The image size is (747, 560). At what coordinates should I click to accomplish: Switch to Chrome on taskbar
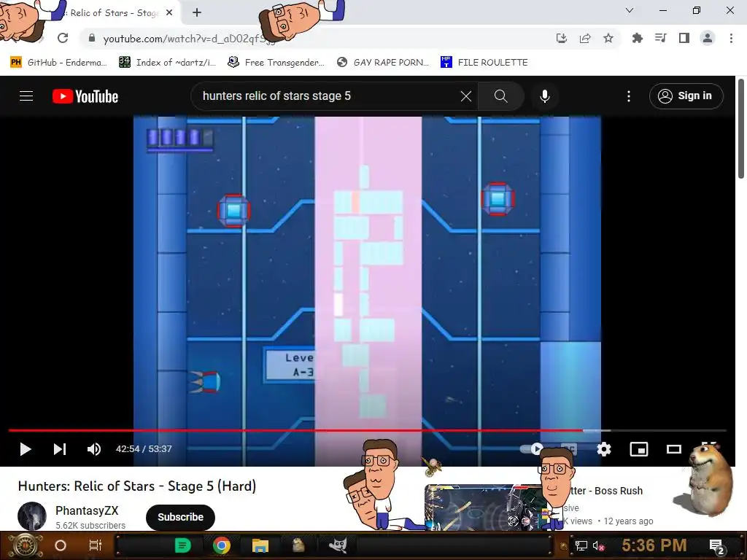[x=222, y=545]
